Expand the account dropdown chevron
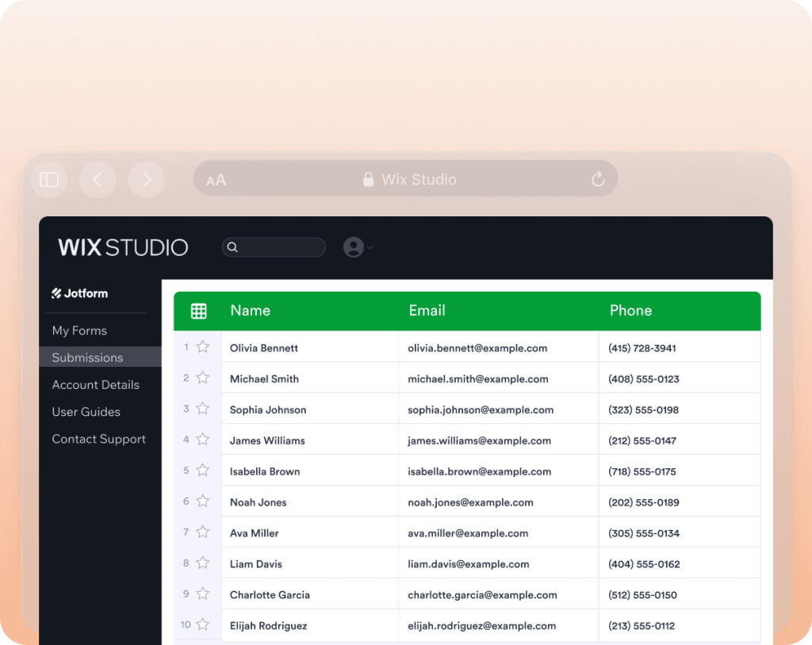 (x=370, y=247)
